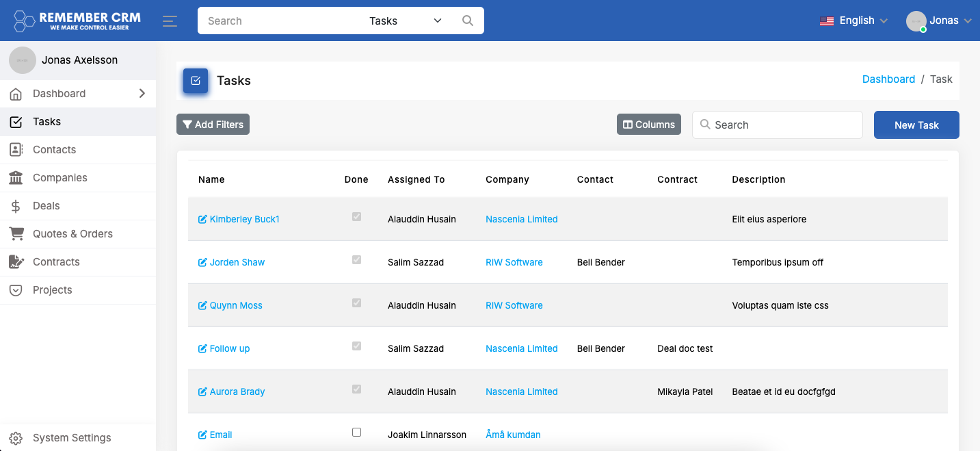Select the Tasks icon in the sidebar
980x451 pixels.
16,121
